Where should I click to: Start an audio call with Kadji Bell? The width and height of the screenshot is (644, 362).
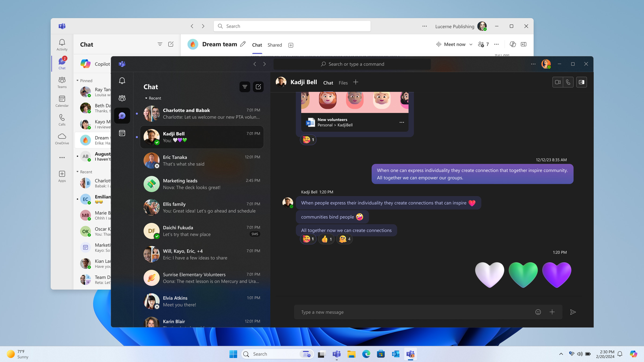[x=569, y=82]
